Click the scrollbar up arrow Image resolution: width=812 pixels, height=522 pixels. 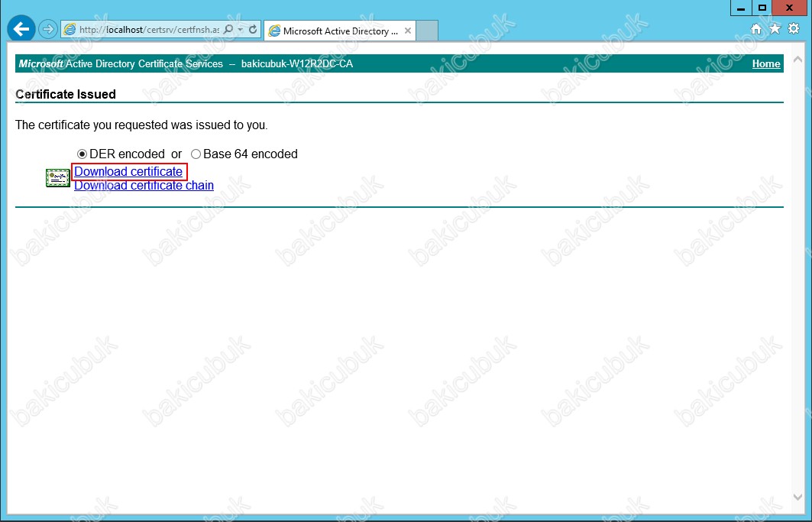(x=798, y=59)
